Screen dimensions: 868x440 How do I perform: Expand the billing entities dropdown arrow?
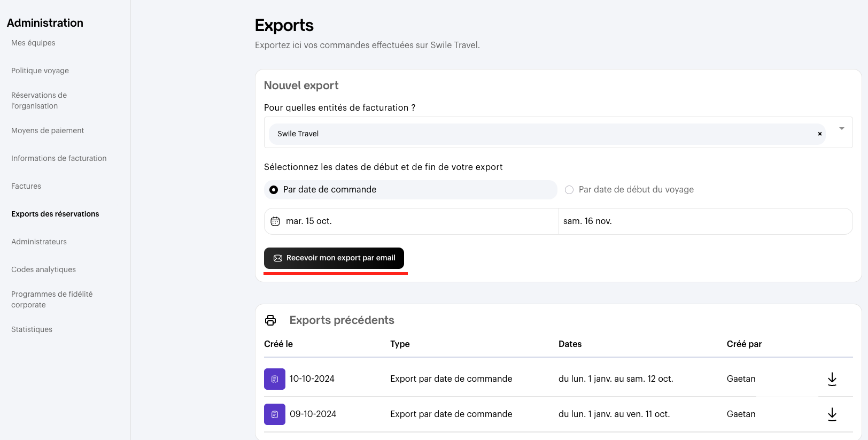[x=841, y=129]
